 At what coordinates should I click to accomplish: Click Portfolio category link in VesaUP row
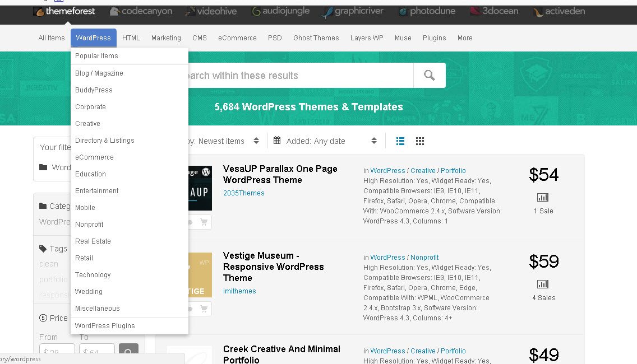point(454,171)
